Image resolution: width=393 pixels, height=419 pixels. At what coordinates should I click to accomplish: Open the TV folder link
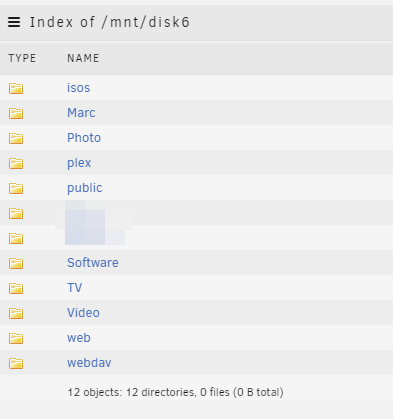(x=75, y=288)
